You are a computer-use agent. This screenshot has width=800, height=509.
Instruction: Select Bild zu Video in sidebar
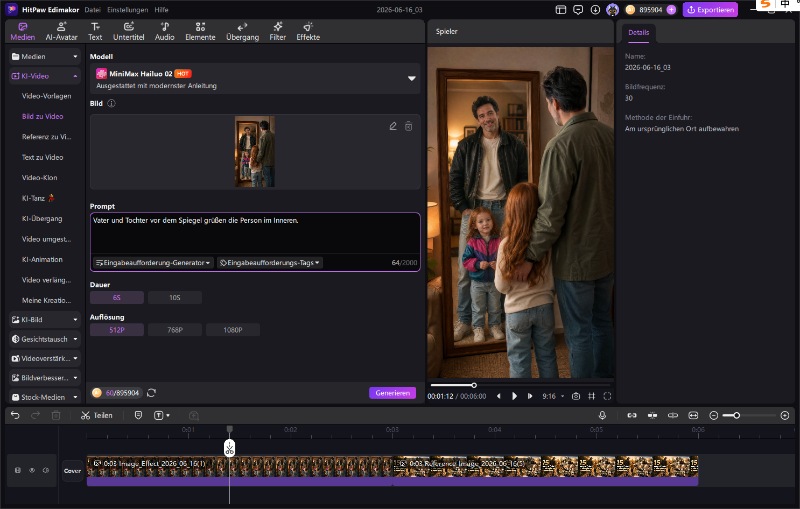[42, 116]
